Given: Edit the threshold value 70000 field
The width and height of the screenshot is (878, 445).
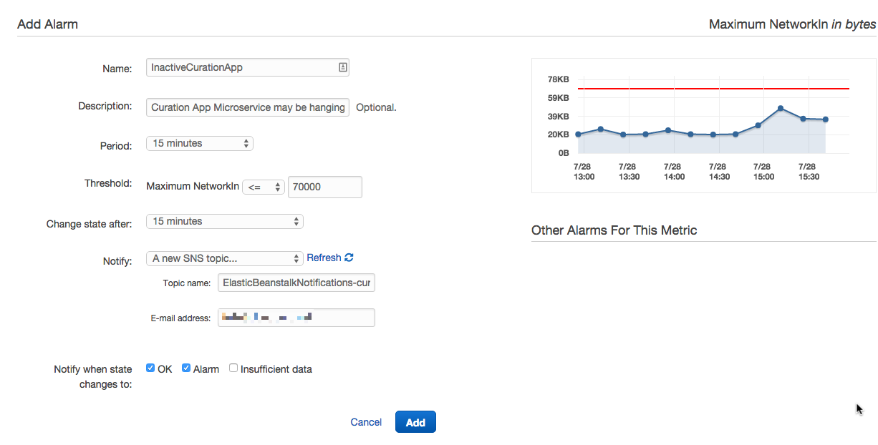Looking at the screenshot, I should click(324, 186).
